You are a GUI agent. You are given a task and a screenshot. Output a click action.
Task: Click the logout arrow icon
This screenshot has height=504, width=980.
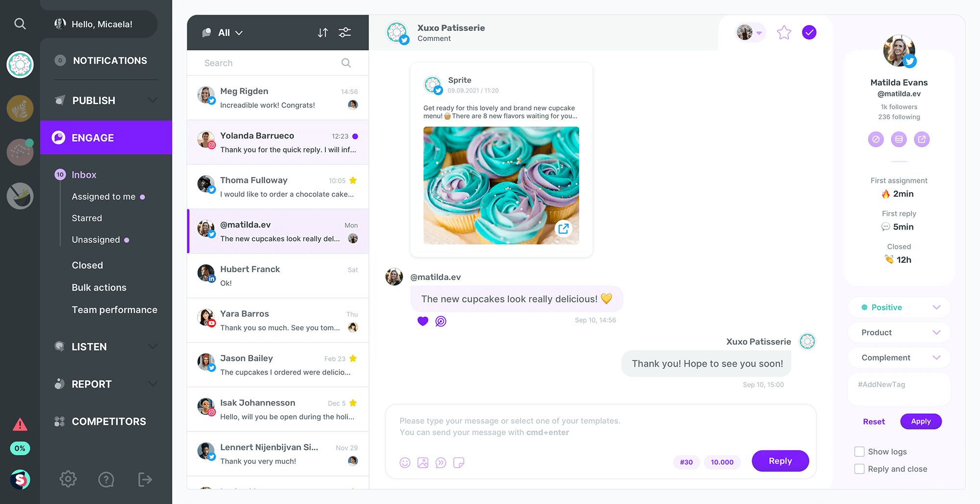pos(145,479)
